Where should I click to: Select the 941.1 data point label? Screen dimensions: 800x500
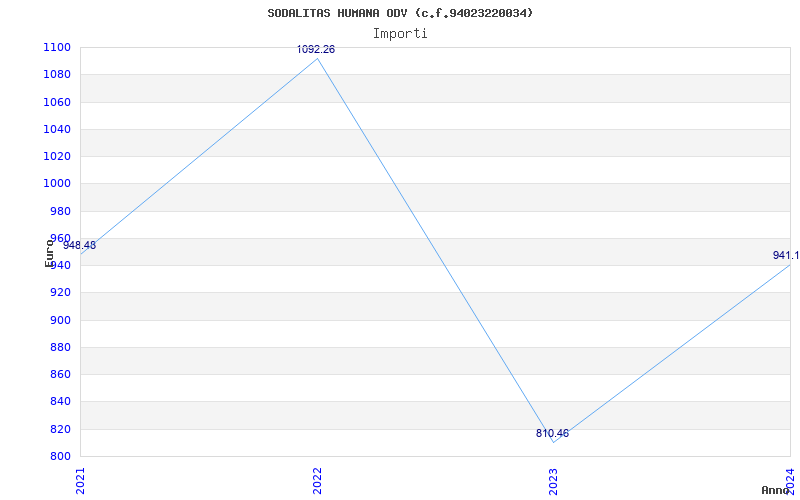tap(786, 256)
